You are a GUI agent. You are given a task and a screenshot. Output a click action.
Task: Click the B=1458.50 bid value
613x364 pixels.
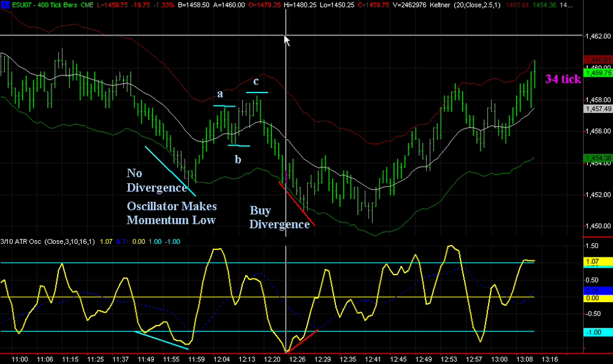coord(195,5)
